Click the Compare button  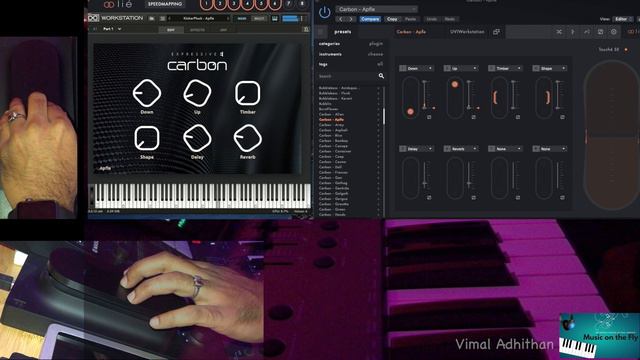[370, 19]
